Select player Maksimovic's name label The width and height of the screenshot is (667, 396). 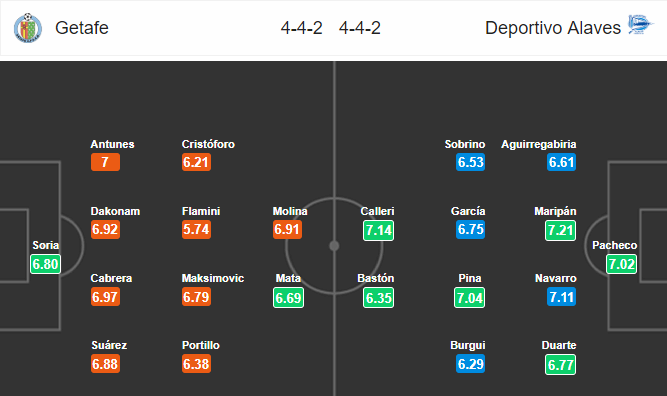tap(213, 278)
